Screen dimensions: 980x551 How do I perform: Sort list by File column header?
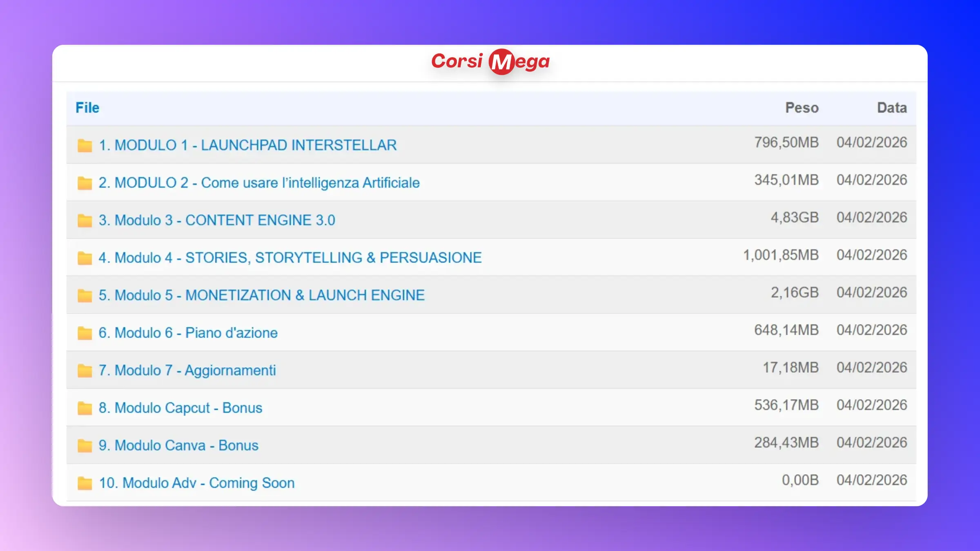[87, 108]
